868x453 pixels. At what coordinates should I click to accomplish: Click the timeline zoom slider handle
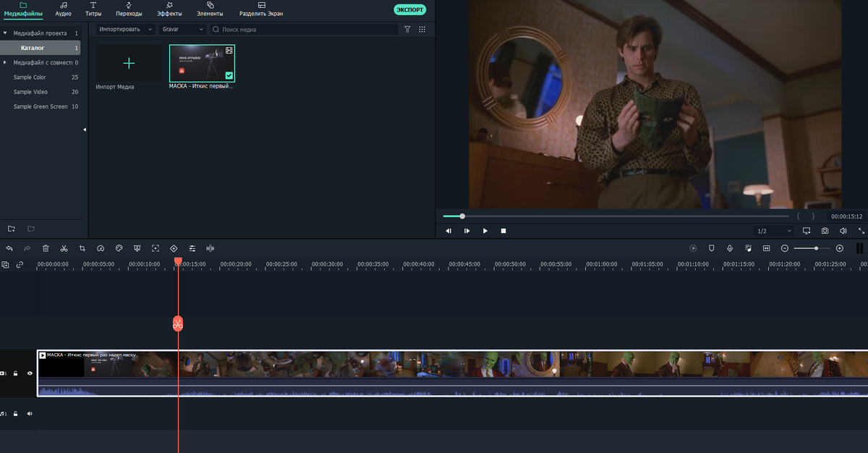[816, 248]
